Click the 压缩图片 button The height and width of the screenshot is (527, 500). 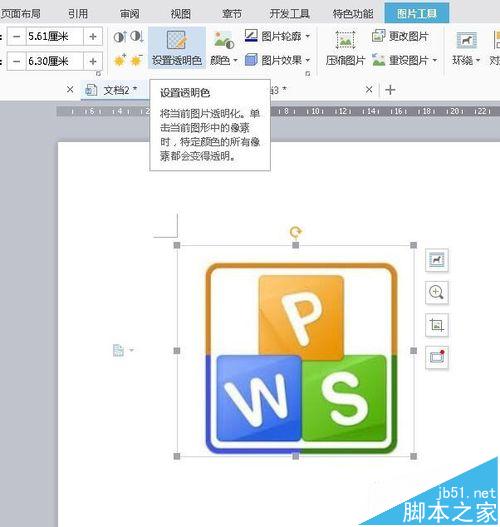pos(345,48)
